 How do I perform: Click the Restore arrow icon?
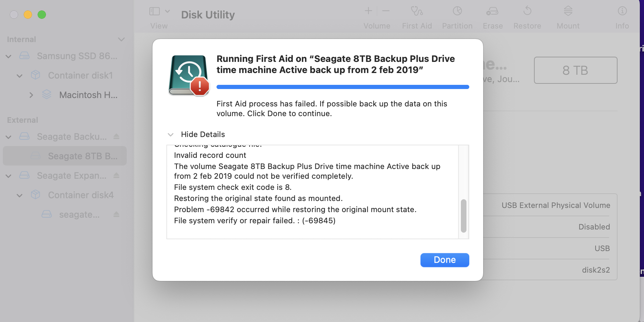point(527,11)
